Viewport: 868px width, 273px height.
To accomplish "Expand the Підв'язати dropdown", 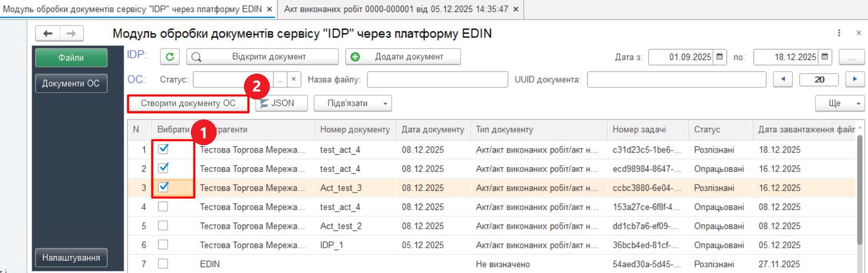I will [385, 104].
